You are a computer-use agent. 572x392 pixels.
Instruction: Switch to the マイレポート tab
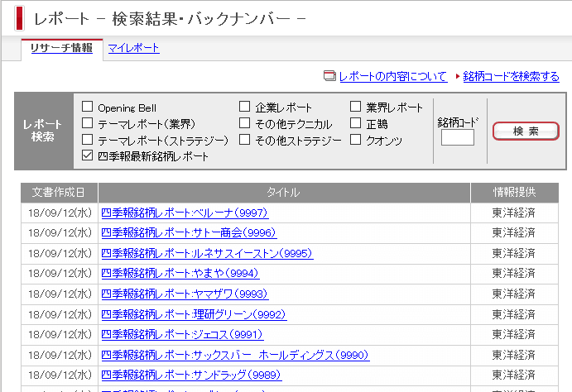click(133, 49)
